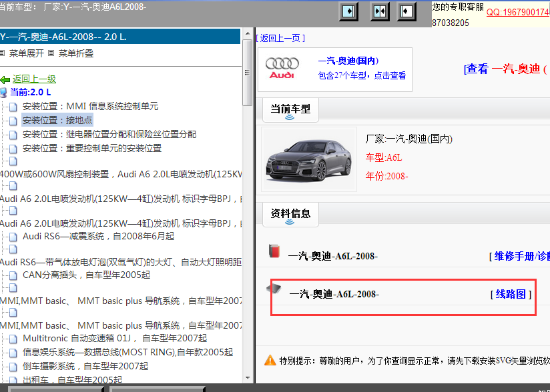550x392 pixels.
Task: Select 信息娱乐系统—数据总线(MOST RING) item
Action: pyautogui.click(x=127, y=353)
